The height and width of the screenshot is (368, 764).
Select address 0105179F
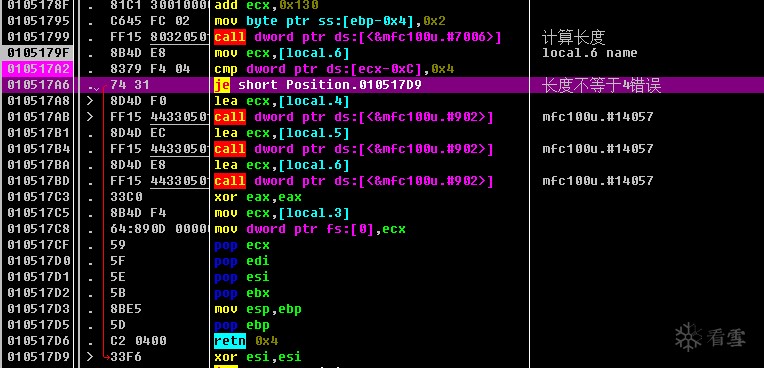click(x=38, y=53)
